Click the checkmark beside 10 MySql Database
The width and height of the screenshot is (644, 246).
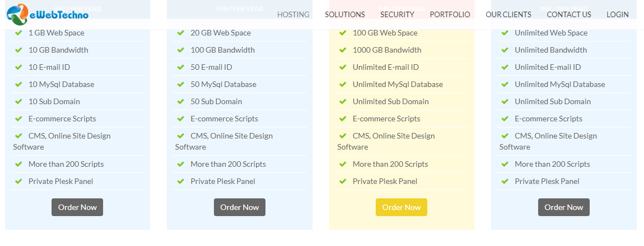[x=18, y=85]
